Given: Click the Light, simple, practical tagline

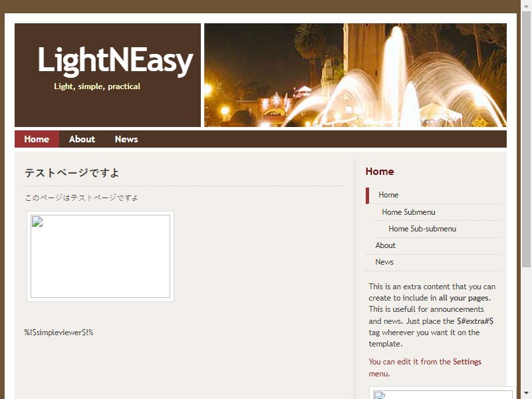Looking at the screenshot, I should coord(97,86).
